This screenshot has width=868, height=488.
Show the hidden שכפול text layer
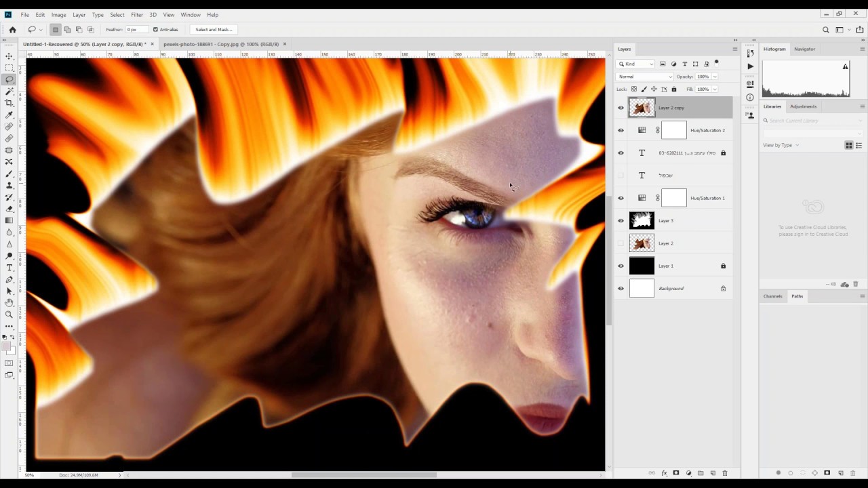click(x=620, y=176)
